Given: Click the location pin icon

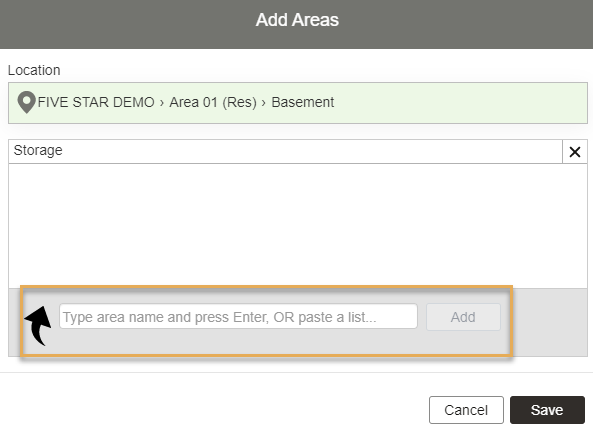Looking at the screenshot, I should 26,102.
